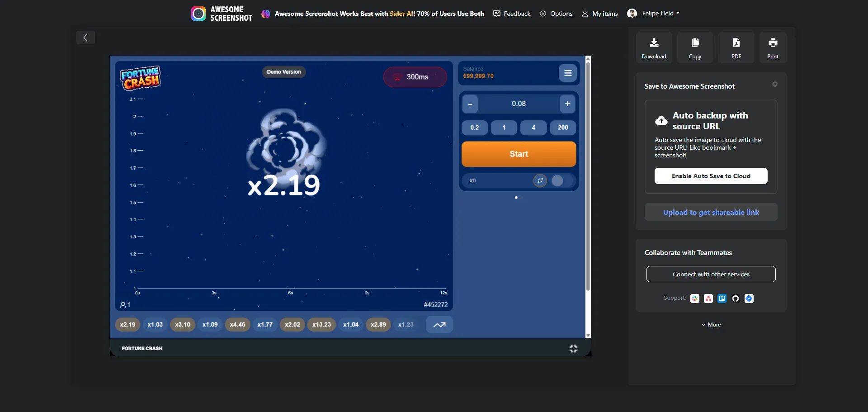
Task: Click the cloud upload backup icon
Action: 661,120
